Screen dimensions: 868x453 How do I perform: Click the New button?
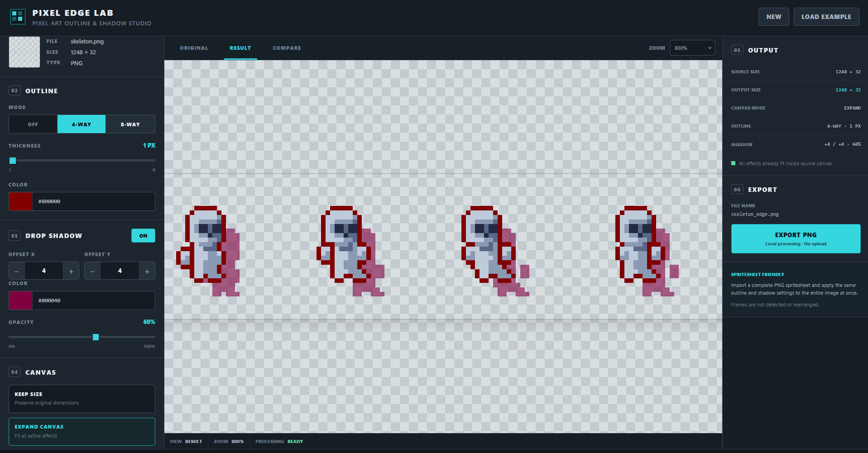point(773,17)
